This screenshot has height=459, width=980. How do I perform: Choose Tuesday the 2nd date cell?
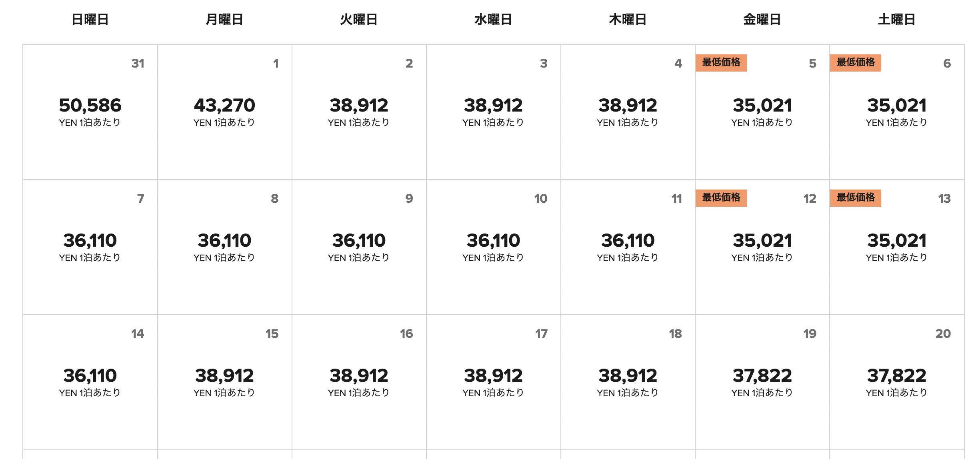pyautogui.click(x=359, y=112)
